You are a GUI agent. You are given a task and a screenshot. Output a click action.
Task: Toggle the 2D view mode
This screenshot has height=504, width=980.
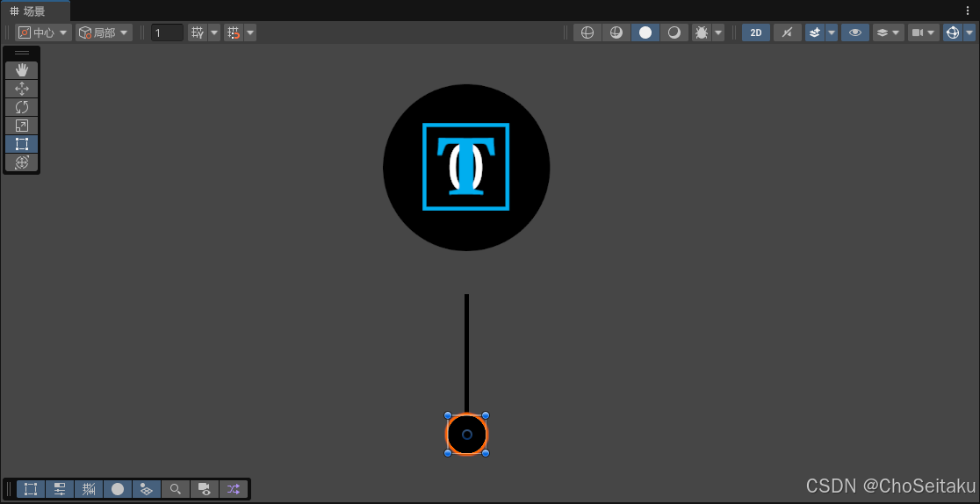tap(755, 32)
